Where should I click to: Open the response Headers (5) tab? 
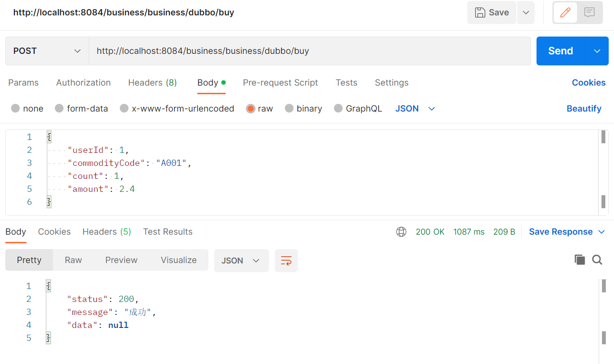point(107,232)
